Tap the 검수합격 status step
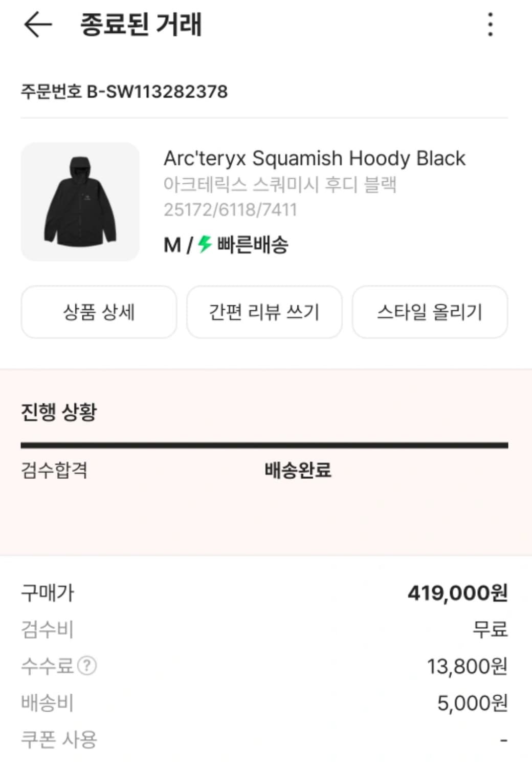The image size is (532, 768). click(x=54, y=470)
